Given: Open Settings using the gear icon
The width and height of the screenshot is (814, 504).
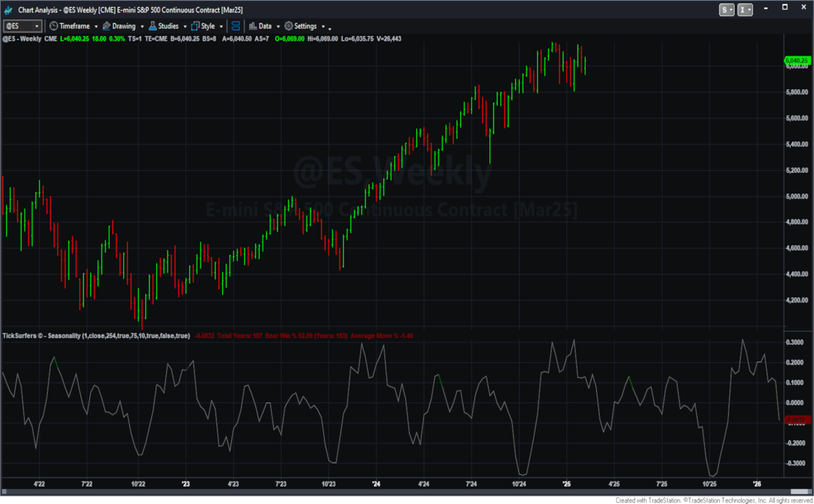Looking at the screenshot, I should (x=289, y=26).
